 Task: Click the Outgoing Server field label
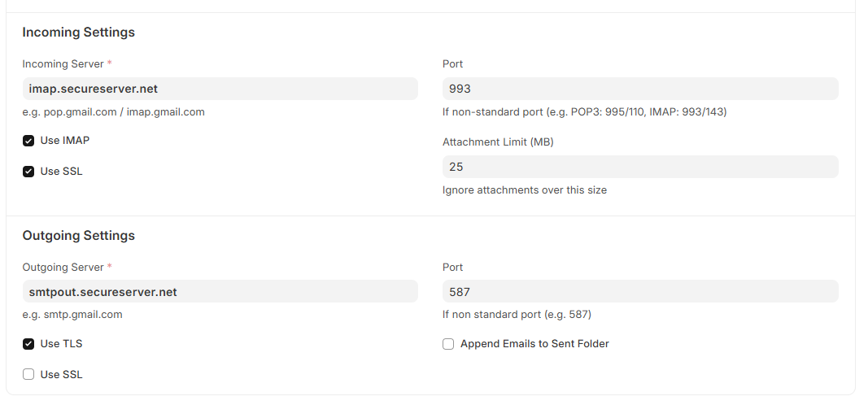tap(63, 267)
